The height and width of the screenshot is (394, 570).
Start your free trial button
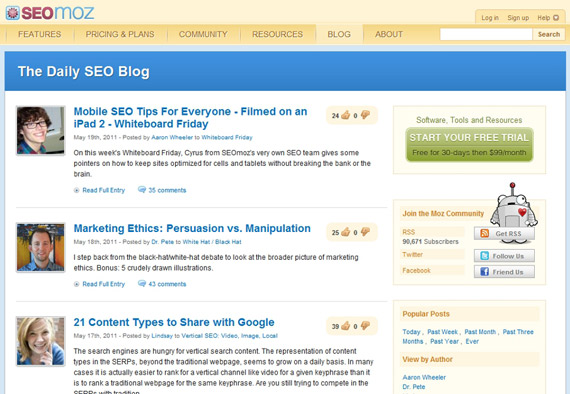click(x=469, y=144)
